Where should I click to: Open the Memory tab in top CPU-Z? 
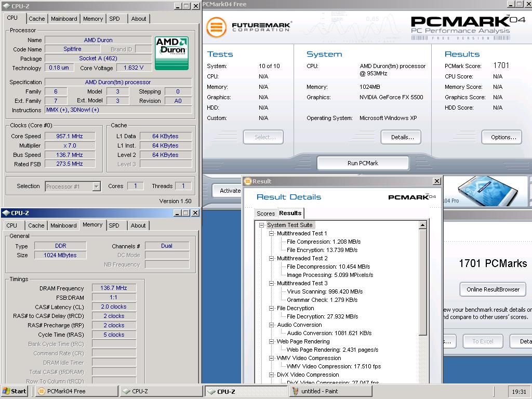tap(93, 19)
